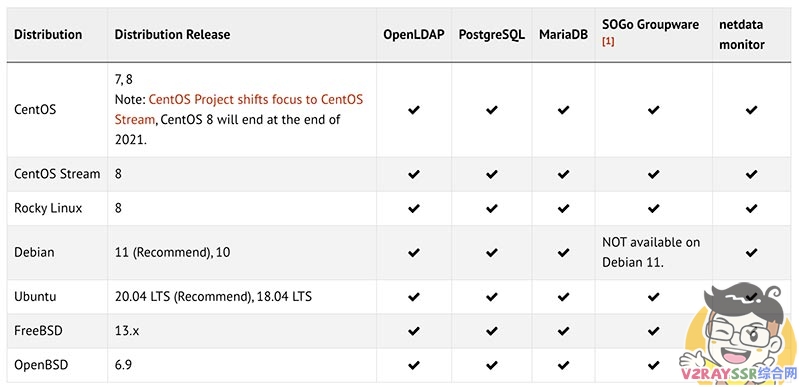Click the Ubuntu MariaDB checkmark
Viewport: 800px width, 388px height.
point(563,296)
